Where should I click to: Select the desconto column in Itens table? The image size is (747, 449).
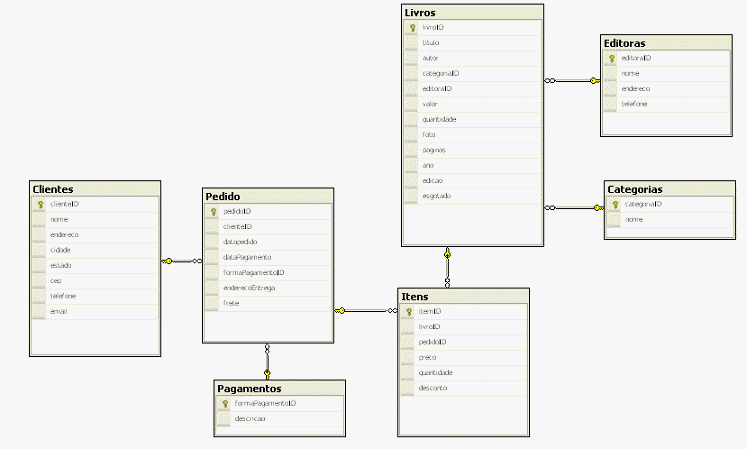432,387
